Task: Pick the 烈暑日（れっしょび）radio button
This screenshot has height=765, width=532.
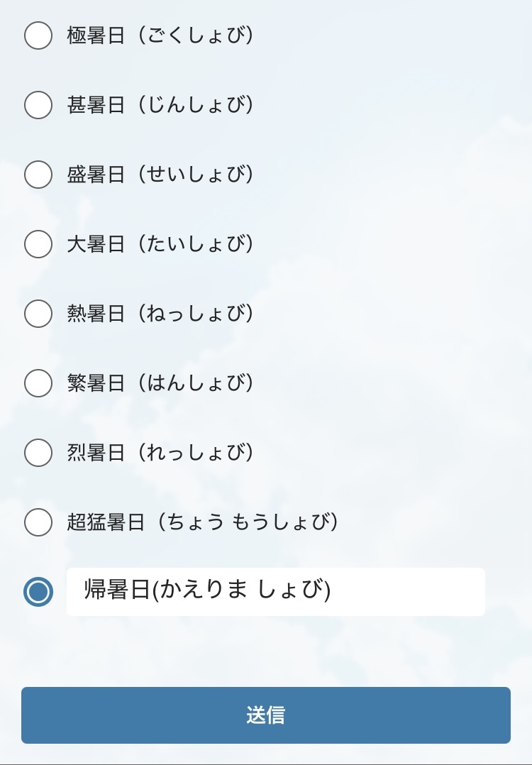Action: (38, 453)
